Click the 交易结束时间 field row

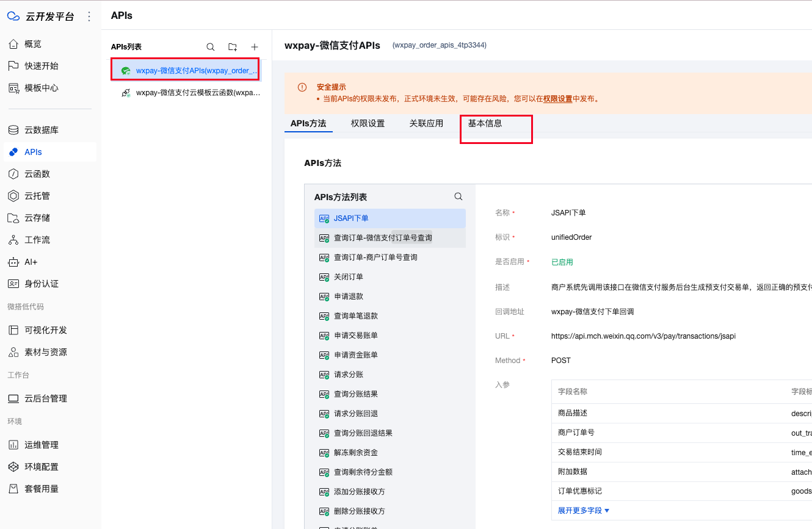[681, 452]
